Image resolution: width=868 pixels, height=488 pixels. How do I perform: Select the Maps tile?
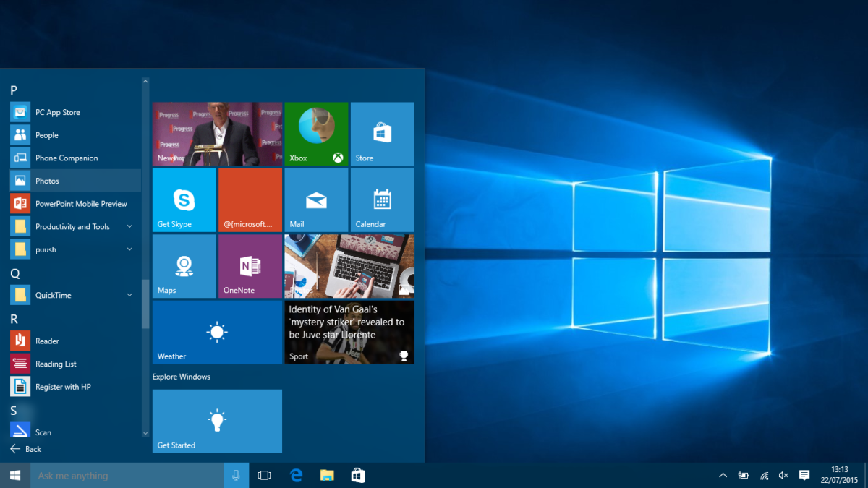coord(184,265)
